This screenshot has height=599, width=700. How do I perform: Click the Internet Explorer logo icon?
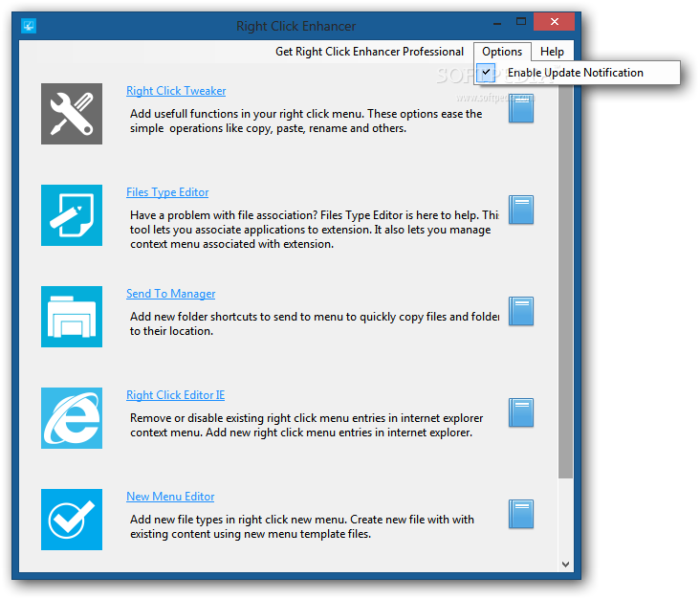pyautogui.click(x=72, y=417)
